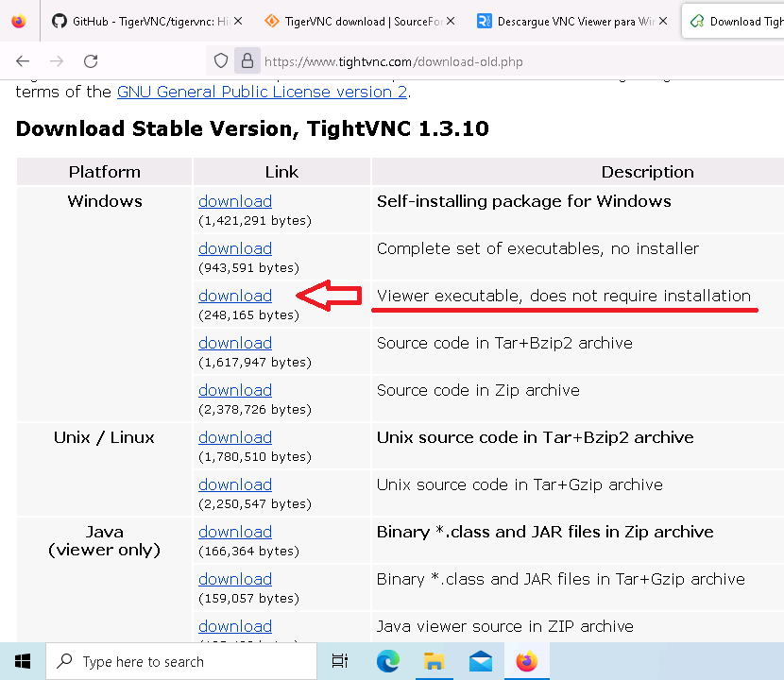
Task: Download Unix source code Tar+Gzip archive
Action: point(235,484)
